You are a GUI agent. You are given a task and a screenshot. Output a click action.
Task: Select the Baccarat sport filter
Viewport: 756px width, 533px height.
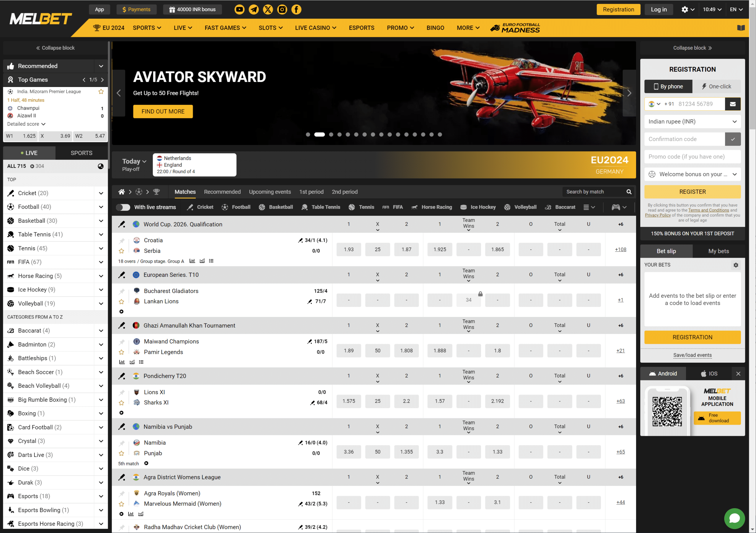(560, 207)
